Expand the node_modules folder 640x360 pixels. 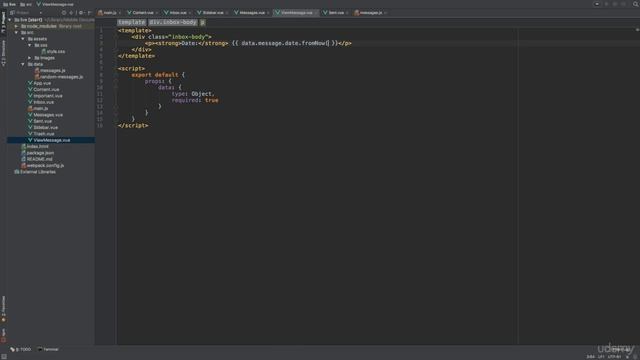[16, 26]
